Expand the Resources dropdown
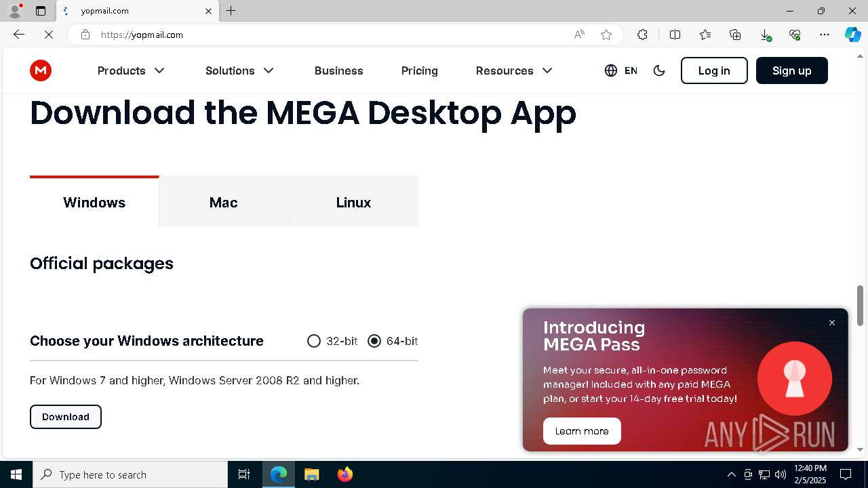 (514, 70)
